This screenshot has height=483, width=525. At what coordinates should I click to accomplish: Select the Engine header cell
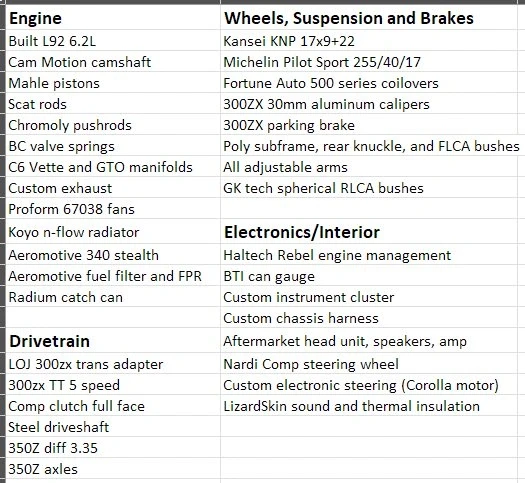[113, 18]
